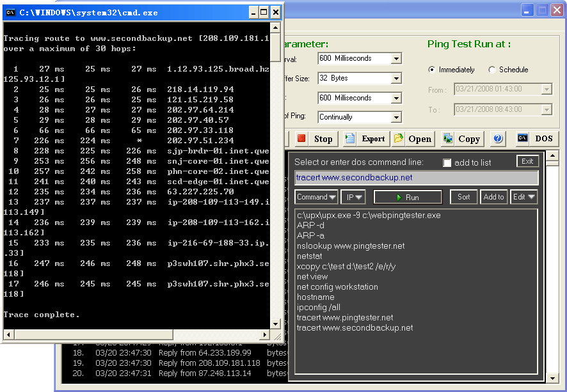Select the Immediately radio button
The width and height of the screenshot is (567, 392).
tap(431, 70)
